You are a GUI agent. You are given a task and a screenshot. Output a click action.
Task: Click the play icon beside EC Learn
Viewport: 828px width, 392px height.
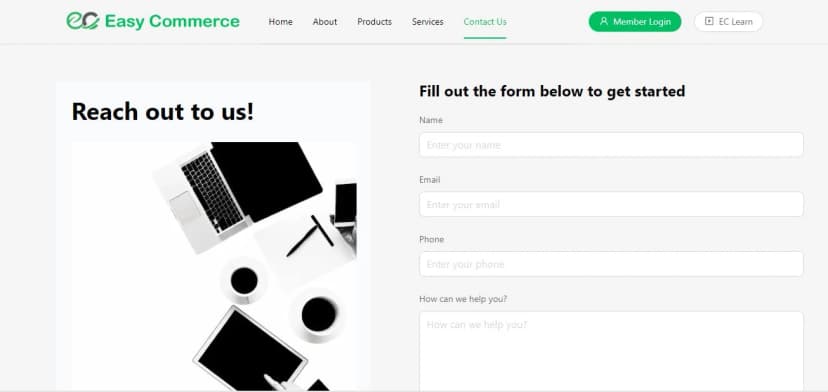click(709, 22)
